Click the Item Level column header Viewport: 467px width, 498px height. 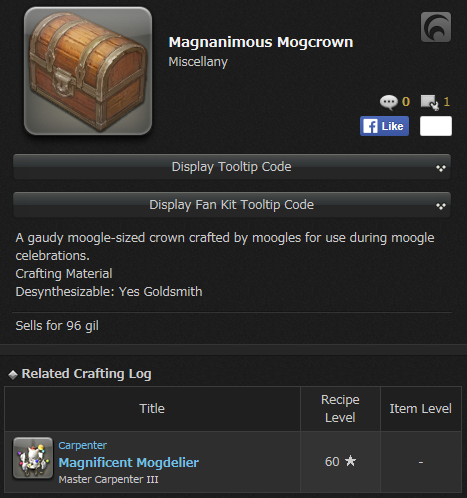coord(421,408)
